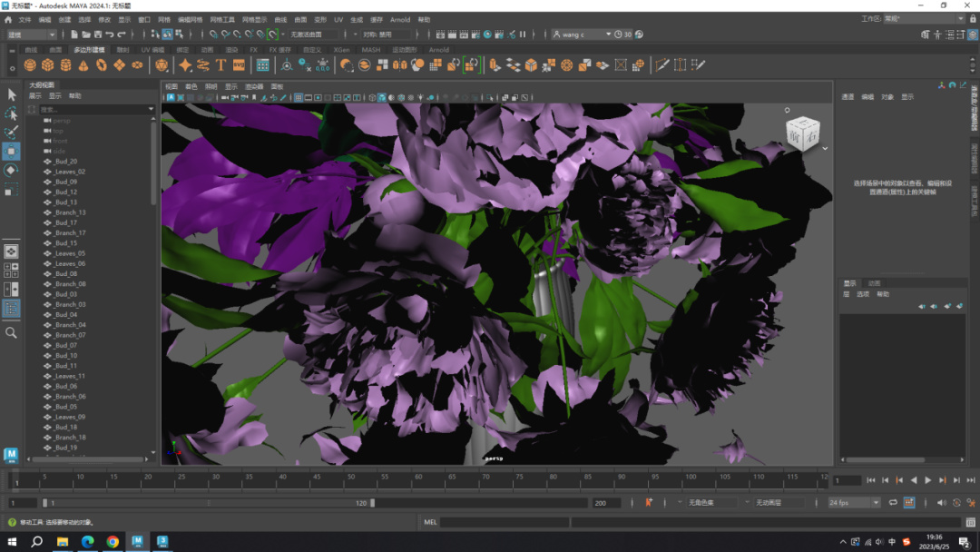980x552 pixels.
Task: Create a polygon sphere from the shelf
Action: point(30,65)
